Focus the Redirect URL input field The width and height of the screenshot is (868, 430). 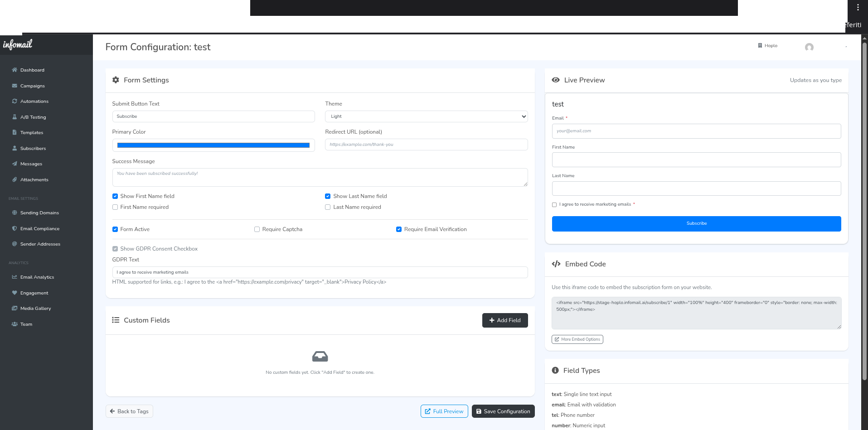pyautogui.click(x=426, y=145)
